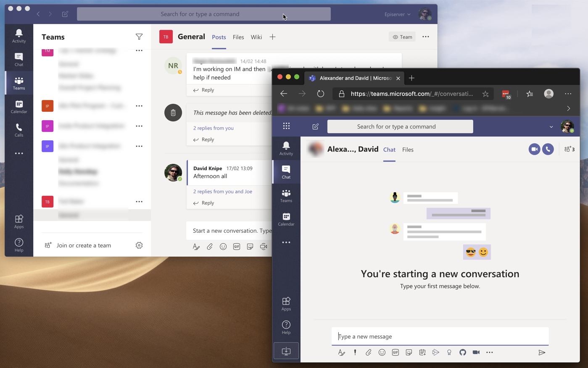
Task: Switch to the Wiki tab
Action: click(x=256, y=37)
